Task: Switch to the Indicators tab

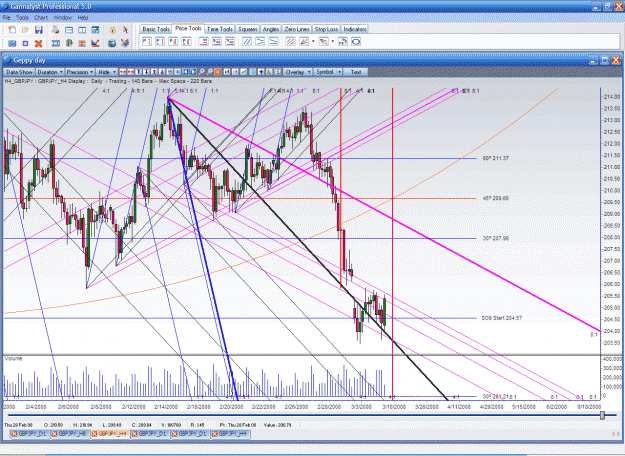Action: (x=355, y=29)
